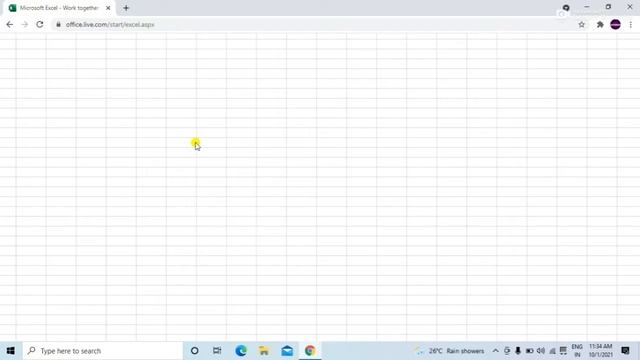Open the clock showing 11:34 AM
Viewport: 640px width, 360px height.
coord(600,351)
